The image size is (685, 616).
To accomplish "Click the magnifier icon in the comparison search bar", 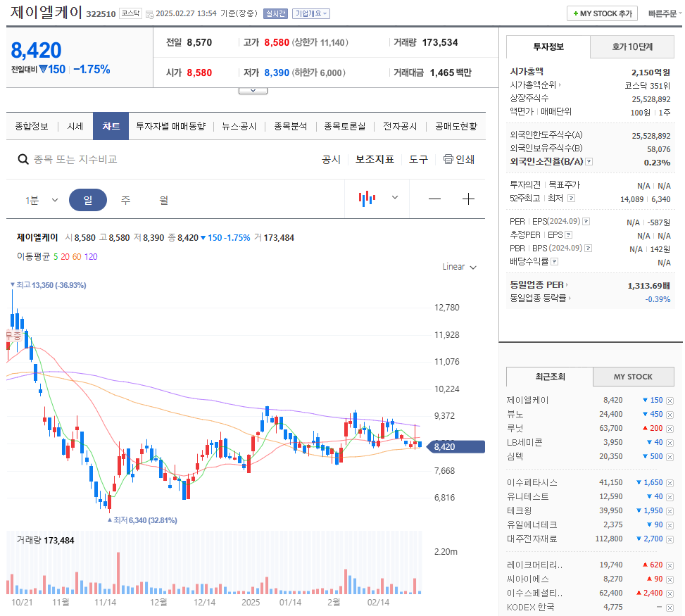I will coord(23,160).
